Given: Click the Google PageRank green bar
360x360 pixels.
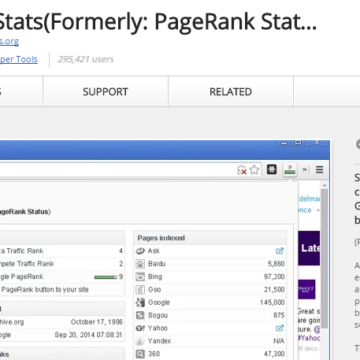Looking at the screenshot, I should coord(105,277).
